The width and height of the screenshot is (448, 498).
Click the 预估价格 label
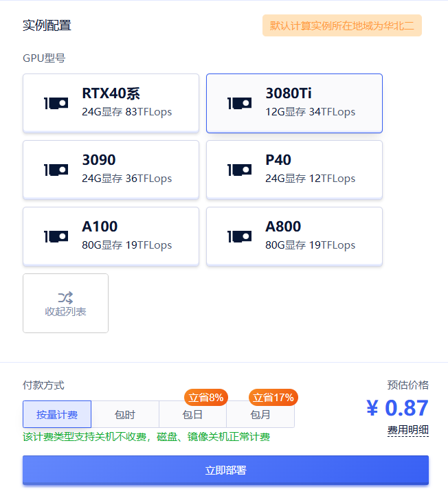click(408, 385)
